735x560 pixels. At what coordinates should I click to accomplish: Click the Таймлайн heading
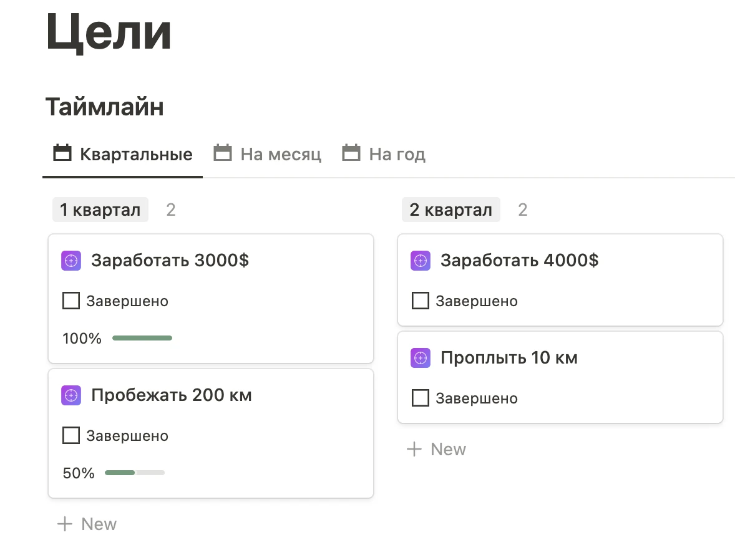click(x=105, y=107)
